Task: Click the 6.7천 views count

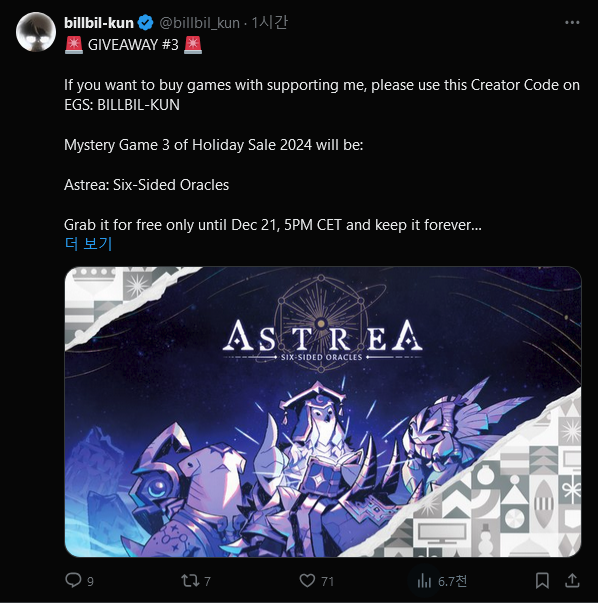Action: (452, 581)
